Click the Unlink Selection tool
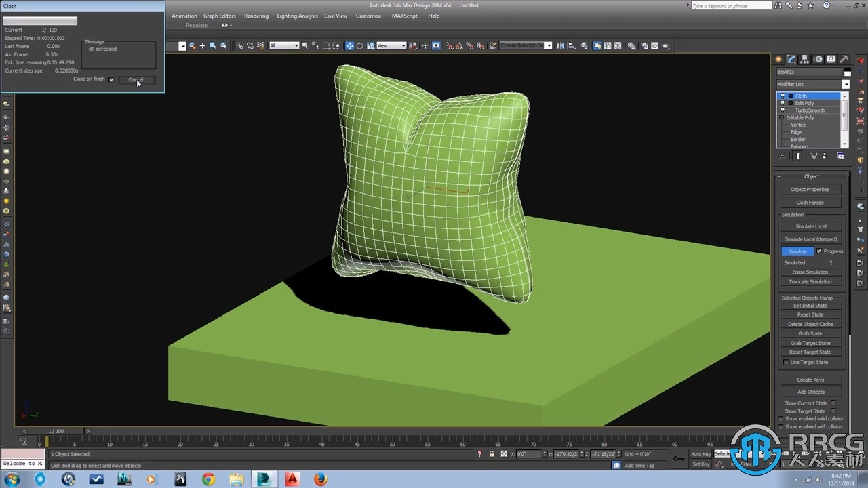868x488 pixels. pyautogui.click(x=250, y=45)
